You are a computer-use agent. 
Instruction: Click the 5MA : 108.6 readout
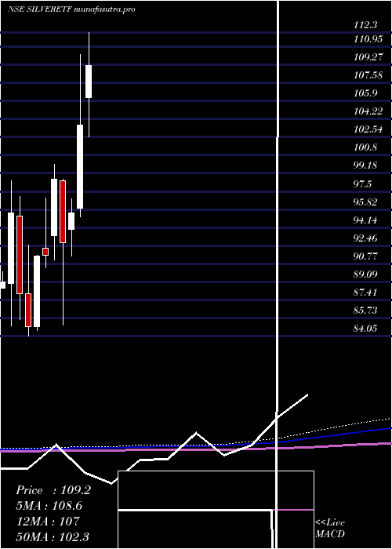click(49, 506)
